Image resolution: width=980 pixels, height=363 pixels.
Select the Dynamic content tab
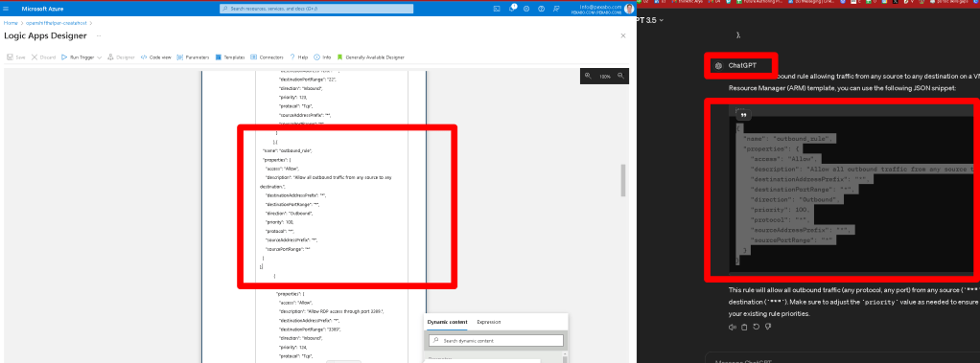coord(447,322)
